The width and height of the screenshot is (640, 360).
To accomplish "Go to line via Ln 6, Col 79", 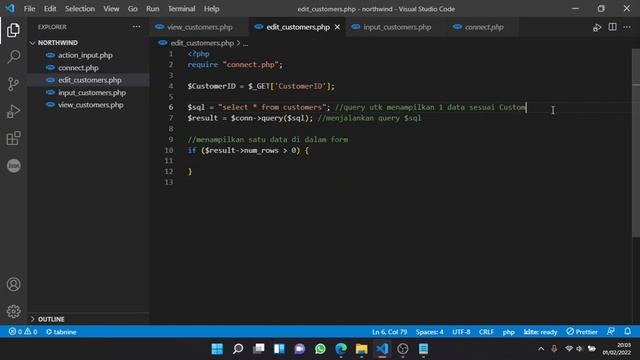I will 389,332.
